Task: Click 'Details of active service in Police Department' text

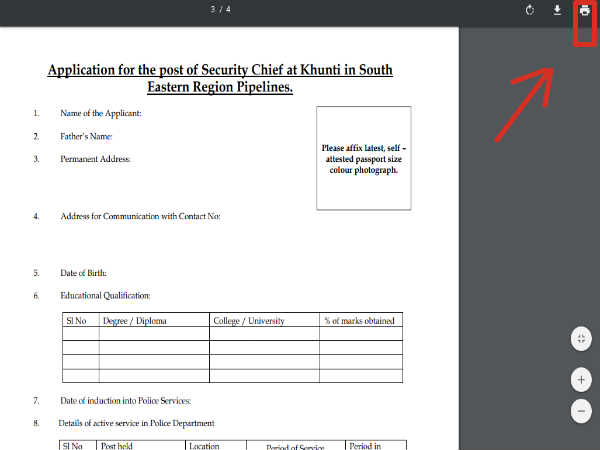Action: 137,423
